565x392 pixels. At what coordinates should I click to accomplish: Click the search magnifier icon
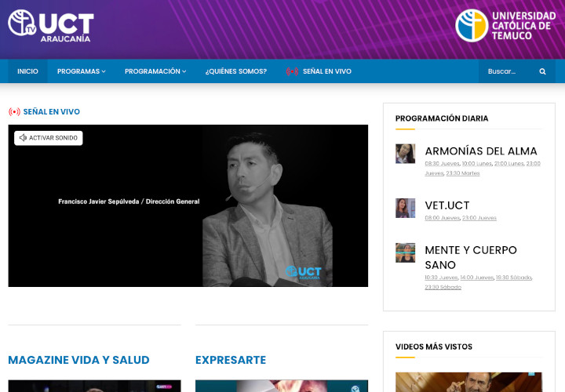542,71
